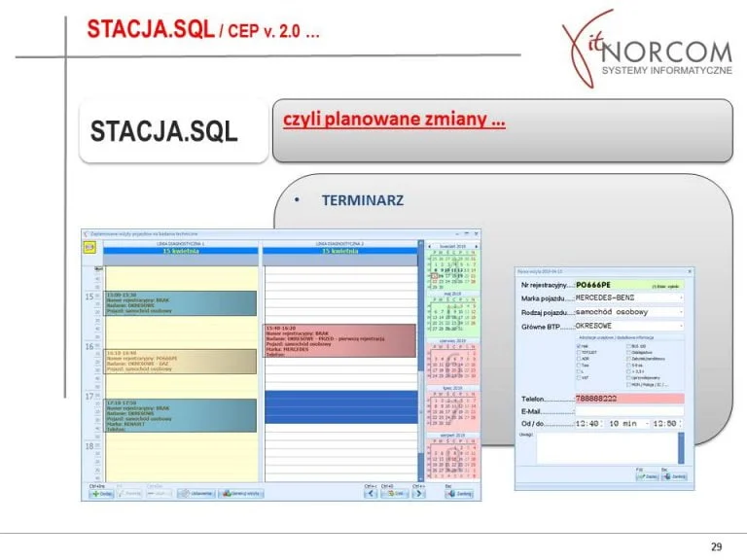Click the empty E-Mail field
The width and height of the screenshot is (747, 560).
pos(630,411)
